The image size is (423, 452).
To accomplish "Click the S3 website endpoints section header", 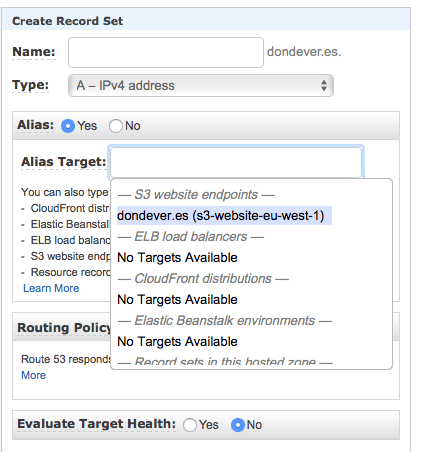I will (x=196, y=195).
